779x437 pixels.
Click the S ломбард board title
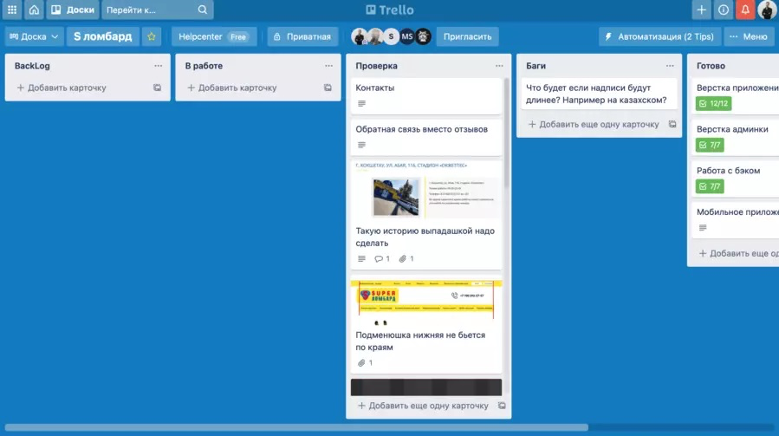coord(103,37)
